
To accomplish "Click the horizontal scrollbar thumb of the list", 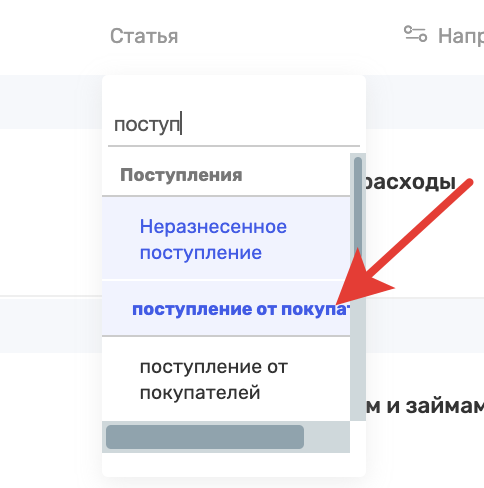I will point(205,437).
